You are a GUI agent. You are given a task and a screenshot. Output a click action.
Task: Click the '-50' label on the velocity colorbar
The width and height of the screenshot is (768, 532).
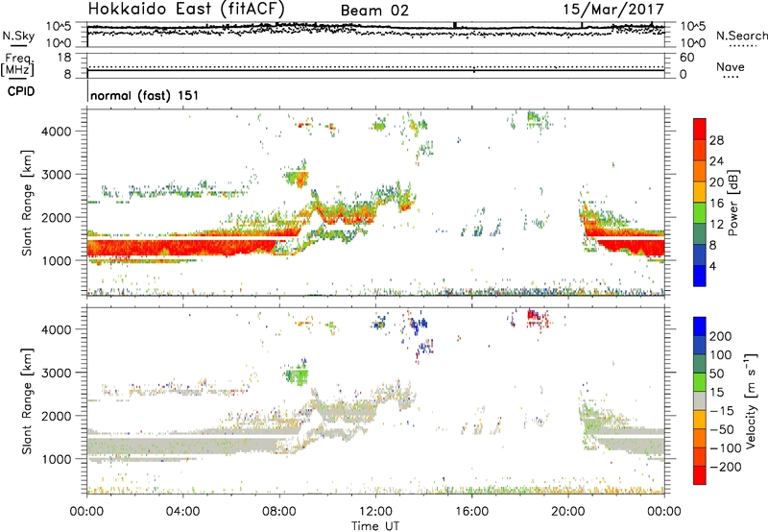tap(722, 429)
